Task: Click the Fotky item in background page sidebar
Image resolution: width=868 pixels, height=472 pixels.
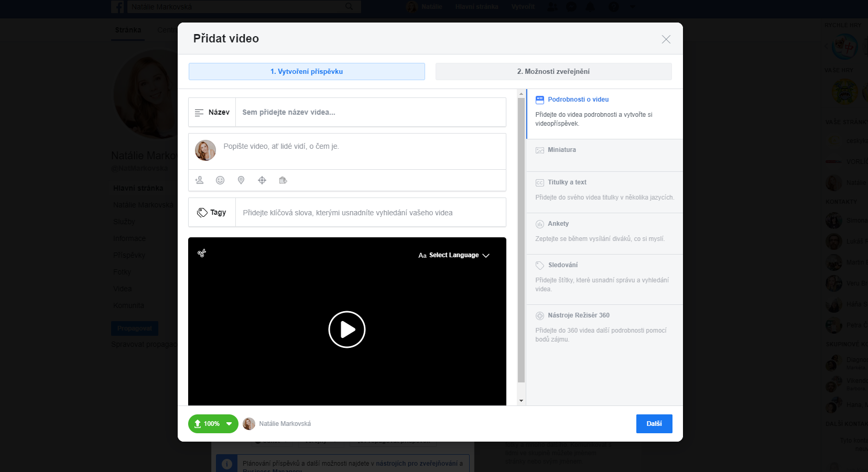Action: point(122,272)
